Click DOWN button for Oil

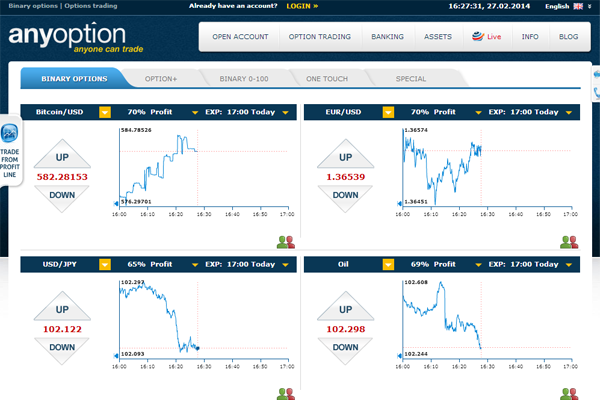346,350
